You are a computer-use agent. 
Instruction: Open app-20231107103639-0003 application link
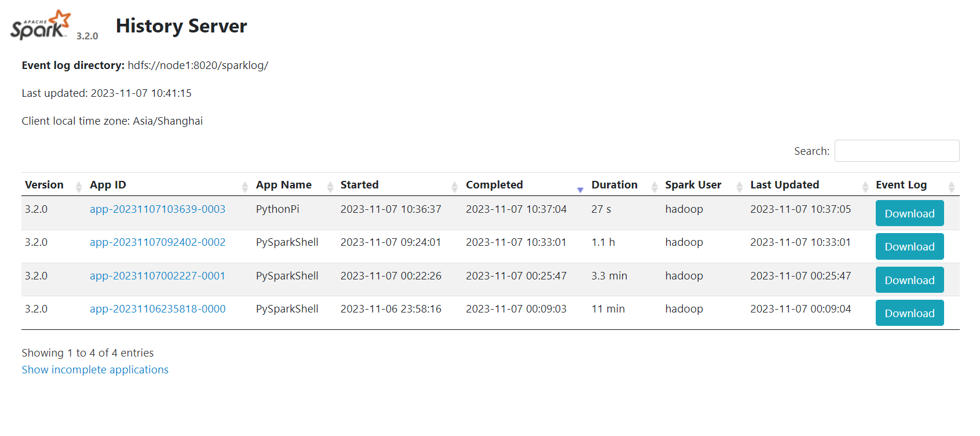[158, 209]
